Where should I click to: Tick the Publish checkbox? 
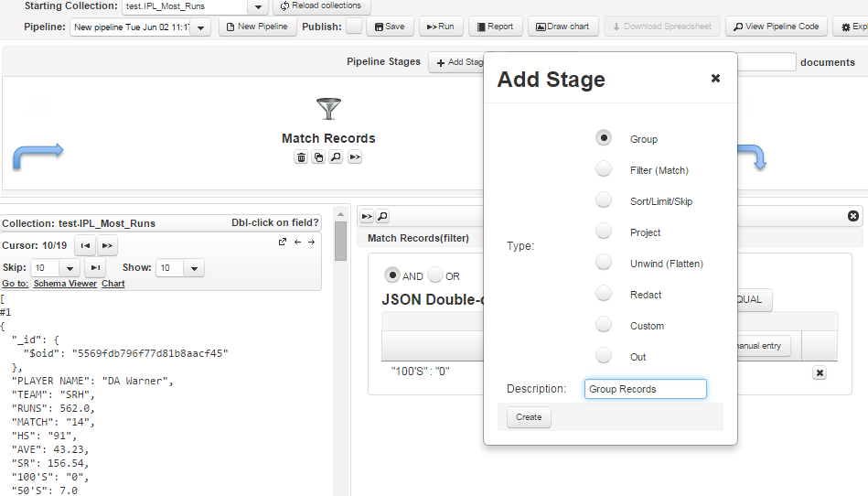354,27
